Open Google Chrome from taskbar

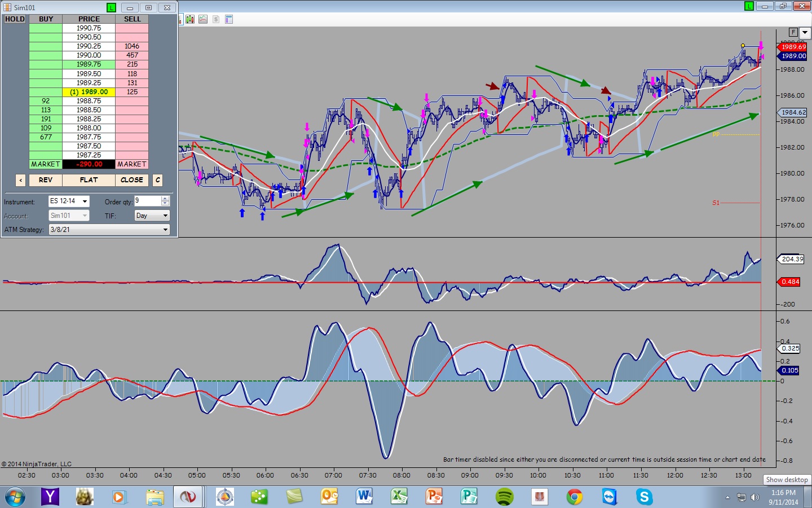tap(575, 497)
